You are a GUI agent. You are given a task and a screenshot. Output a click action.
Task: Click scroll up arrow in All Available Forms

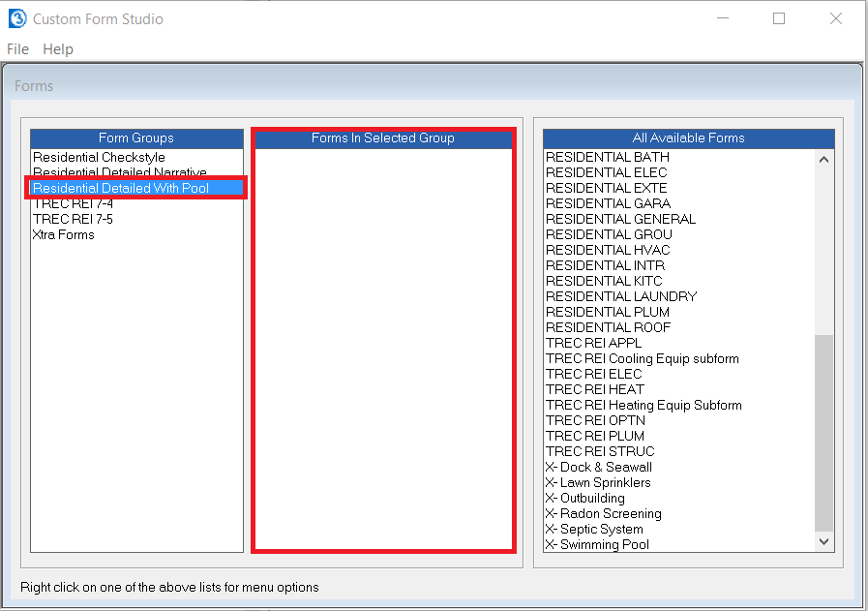coord(823,160)
